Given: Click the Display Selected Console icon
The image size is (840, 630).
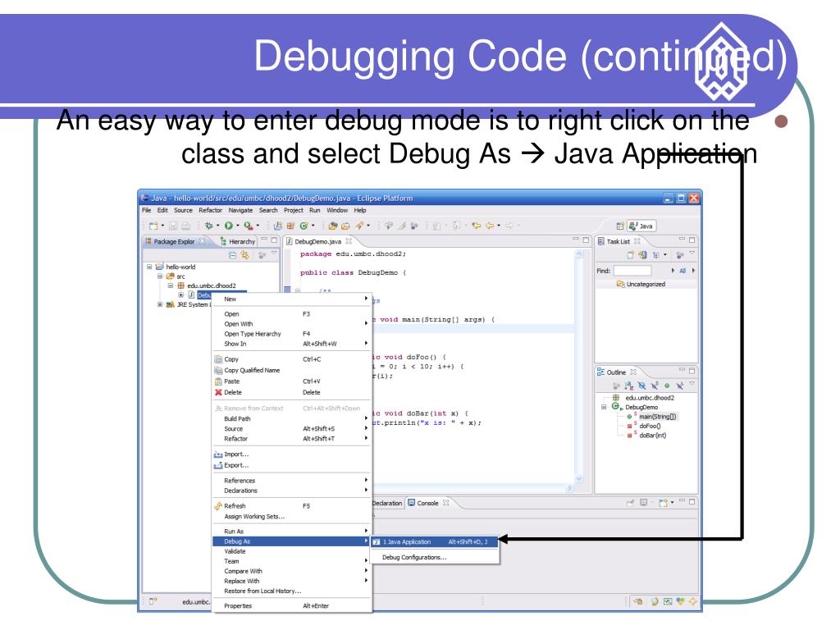Looking at the screenshot, I should click(643, 503).
